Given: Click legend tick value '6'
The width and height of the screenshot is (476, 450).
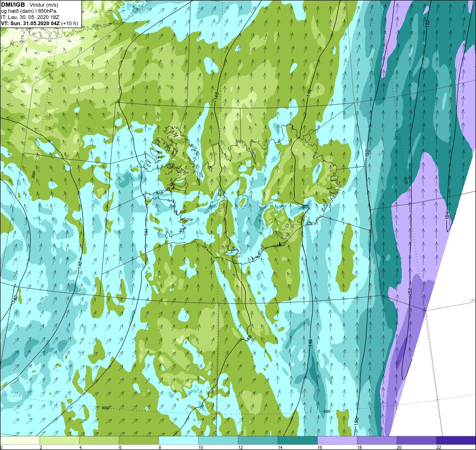Looking at the screenshot, I should click(x=120, y=447).
